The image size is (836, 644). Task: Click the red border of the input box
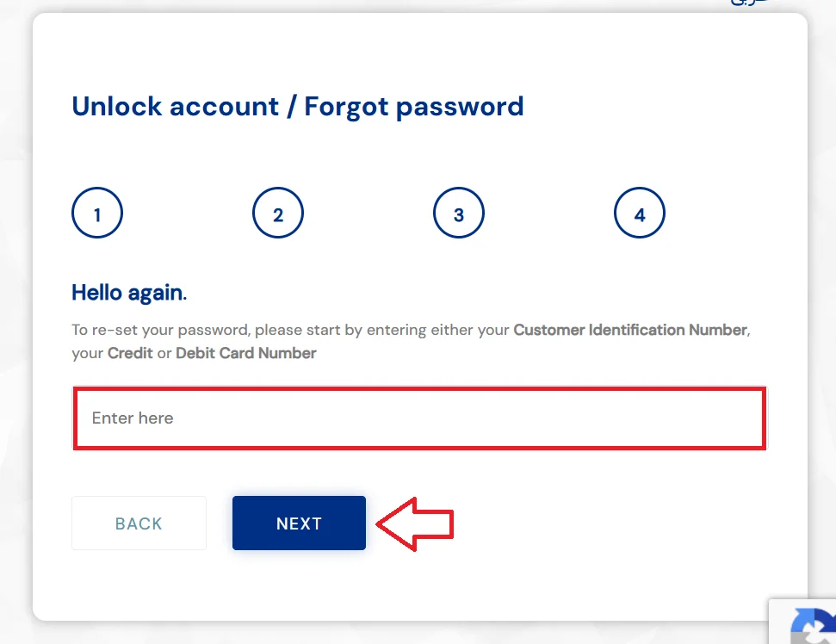[419, 390]
